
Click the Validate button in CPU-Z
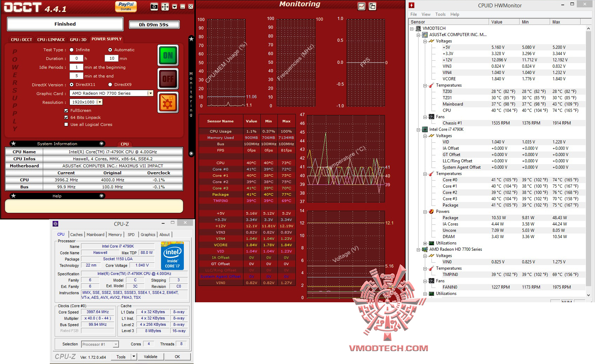[x=151, y=357]
